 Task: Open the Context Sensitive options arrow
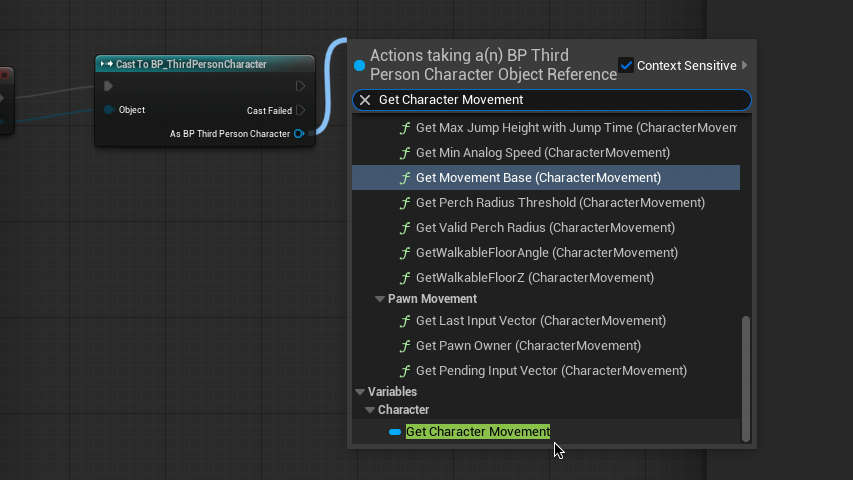point(744,65)
